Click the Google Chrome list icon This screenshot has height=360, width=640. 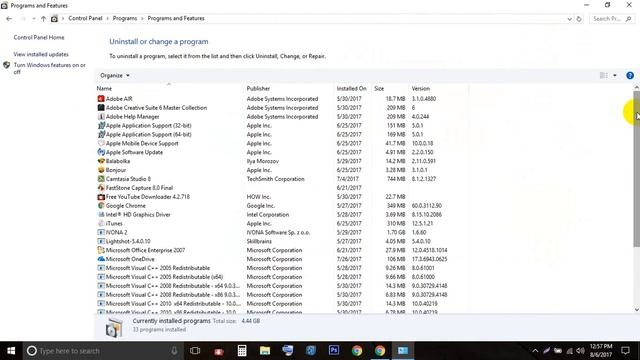[x=101, y=206]
